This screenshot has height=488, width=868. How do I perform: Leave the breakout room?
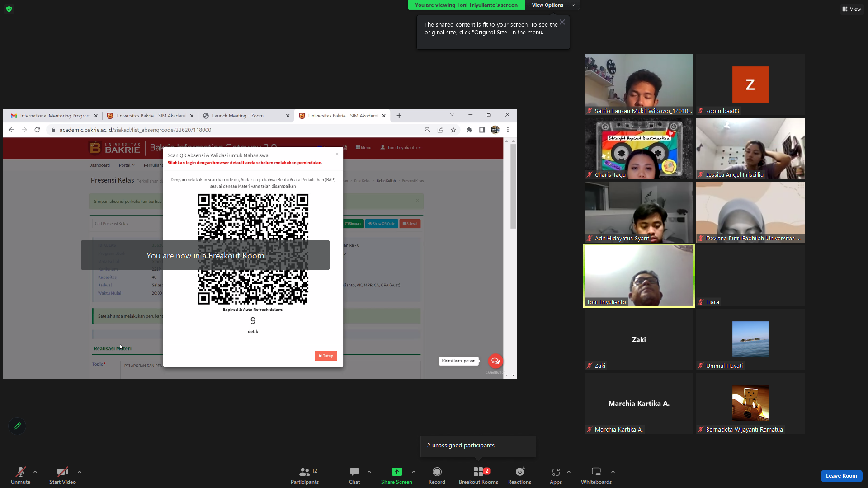[x=841, y=476]
